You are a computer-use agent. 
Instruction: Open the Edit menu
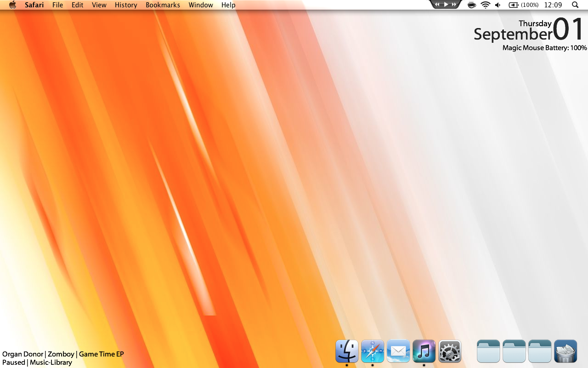[78, 5]
